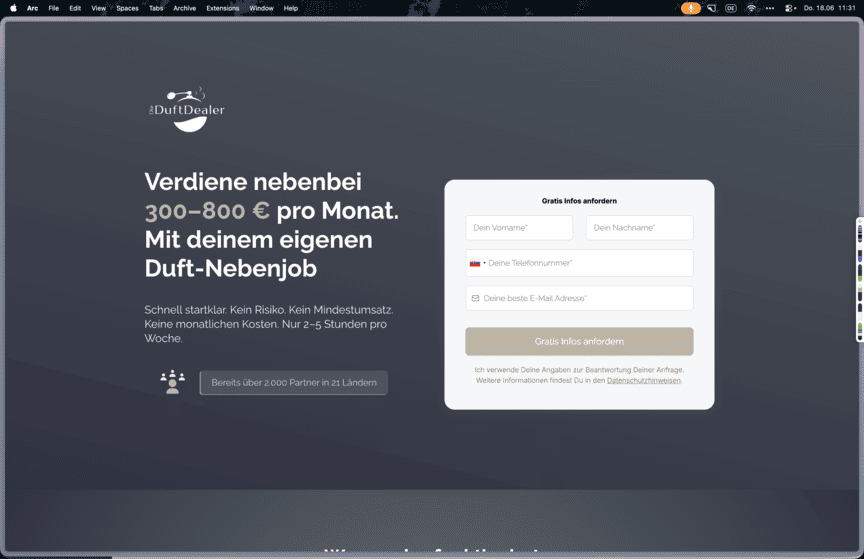The height and width of the screenshot is (559, 864).
Task: Open the View menu
Action: pos(99,8)
